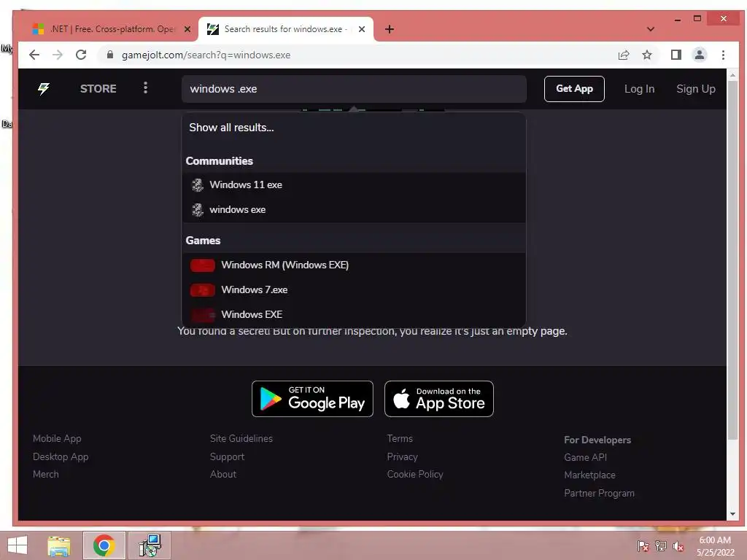This screenshot has height=560, width=747.
Task: Open File Explorer from the taskbar
Action: (59, 545)
